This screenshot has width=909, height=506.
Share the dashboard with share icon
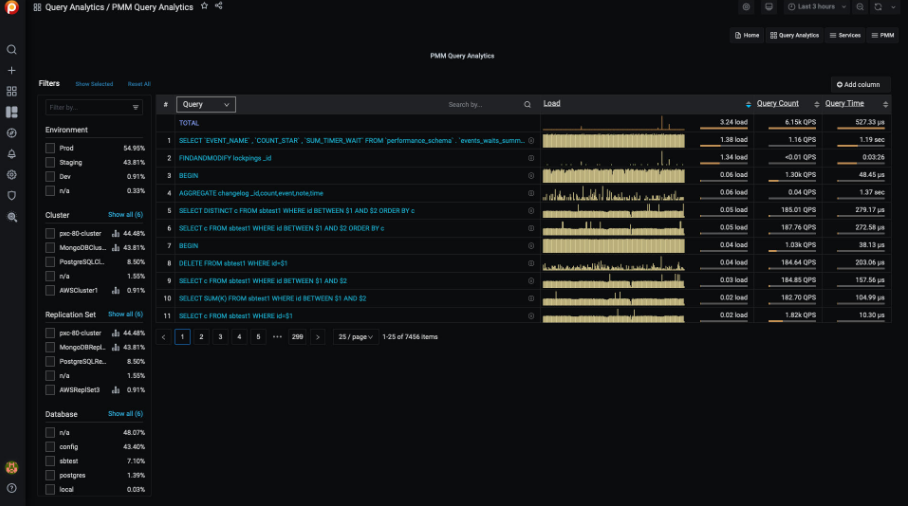click(219, 6)
